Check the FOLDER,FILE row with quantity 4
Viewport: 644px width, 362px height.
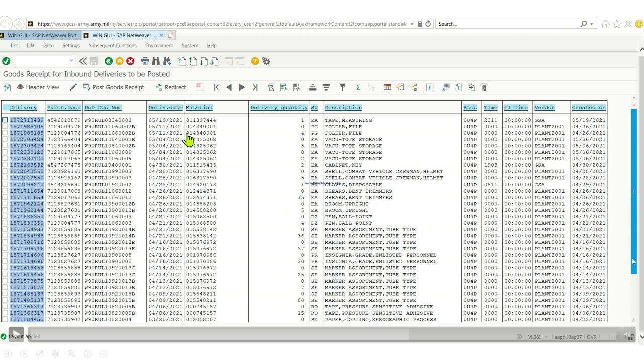pos(5,133)
